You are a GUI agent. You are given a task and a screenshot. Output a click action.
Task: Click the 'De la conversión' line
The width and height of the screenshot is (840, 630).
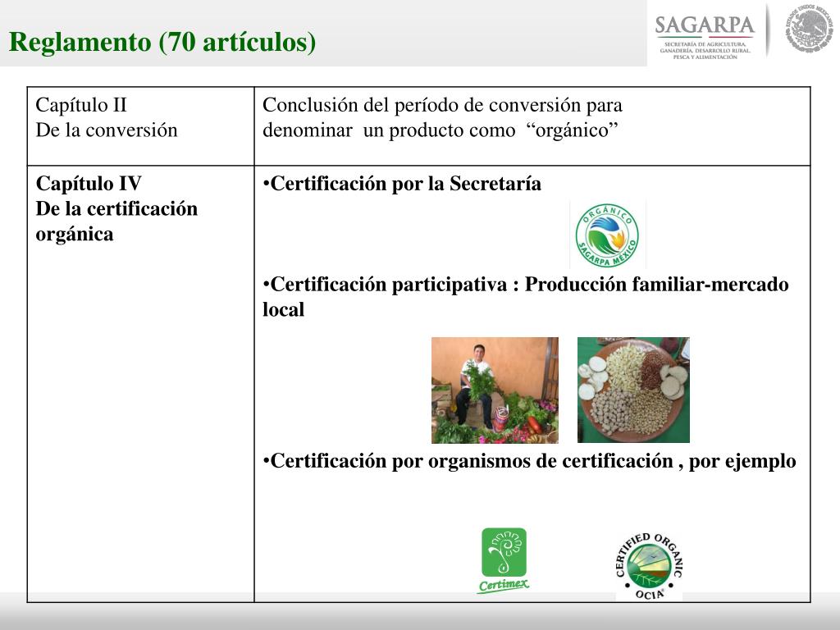107,130
